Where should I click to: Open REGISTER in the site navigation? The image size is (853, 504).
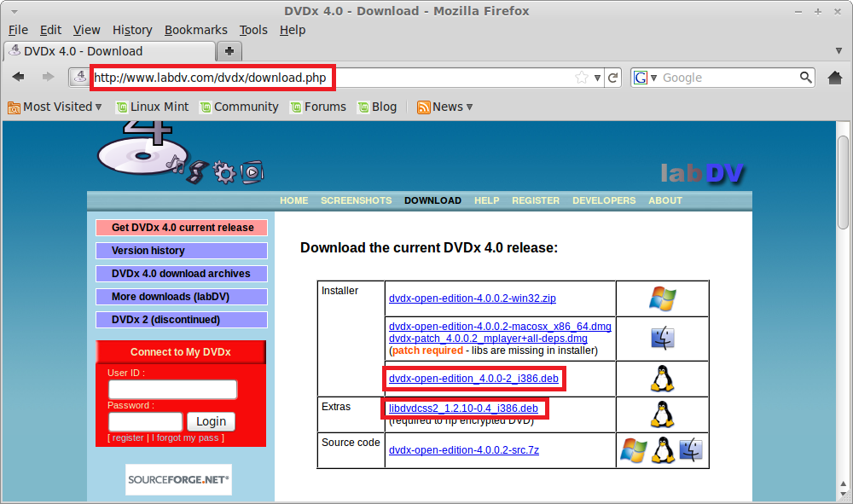pyautogui.click(x=536, y=200)
